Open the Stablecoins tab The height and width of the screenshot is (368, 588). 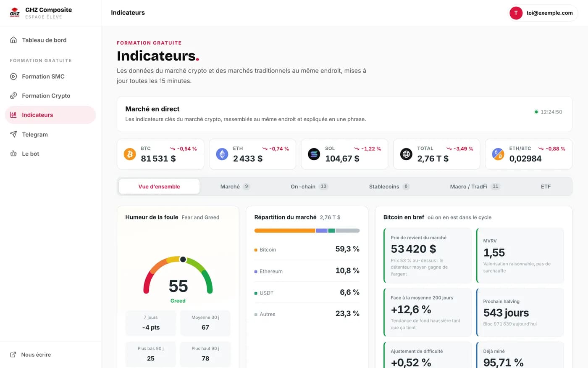pos(389,187)
